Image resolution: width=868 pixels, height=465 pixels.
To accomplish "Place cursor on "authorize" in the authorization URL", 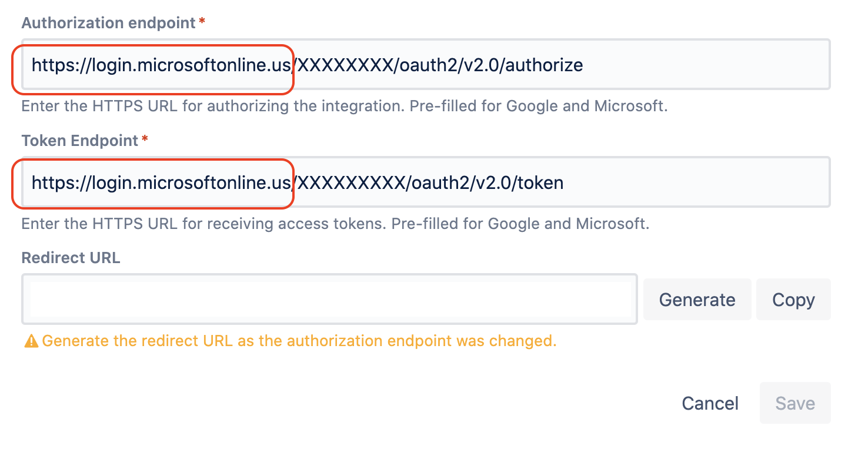I will pyautogui.click(x=544, y=65).
